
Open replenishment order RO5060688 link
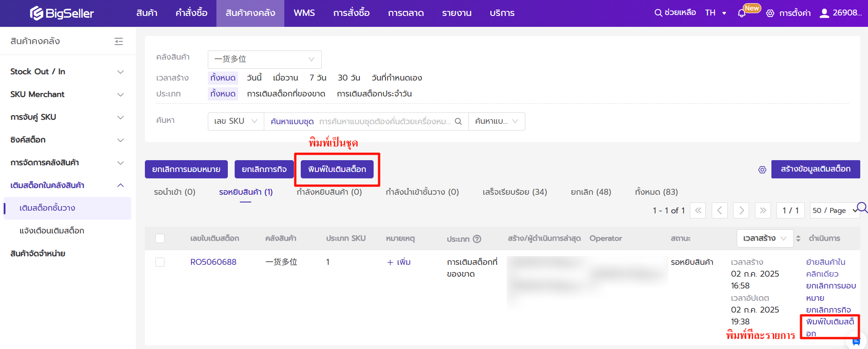[213, 262]
